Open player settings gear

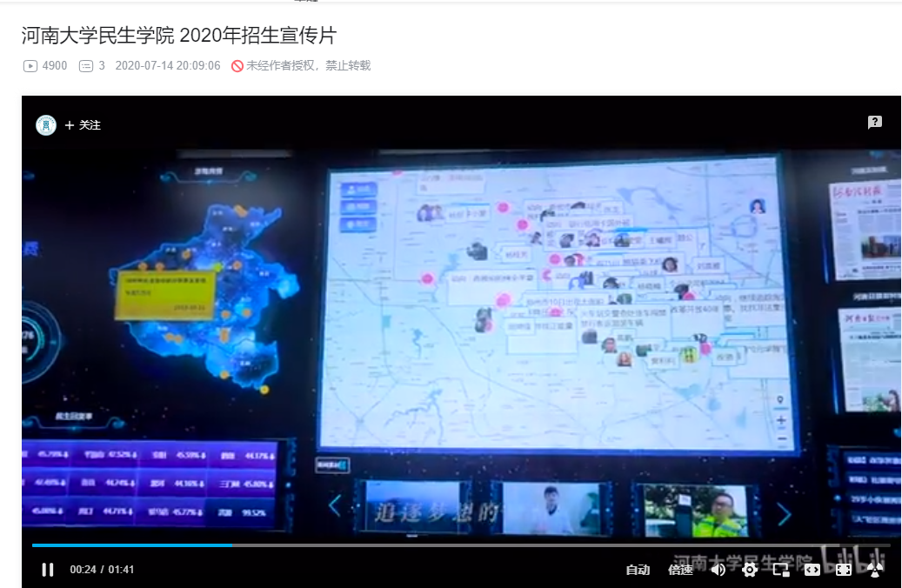(x=749, y=570)
